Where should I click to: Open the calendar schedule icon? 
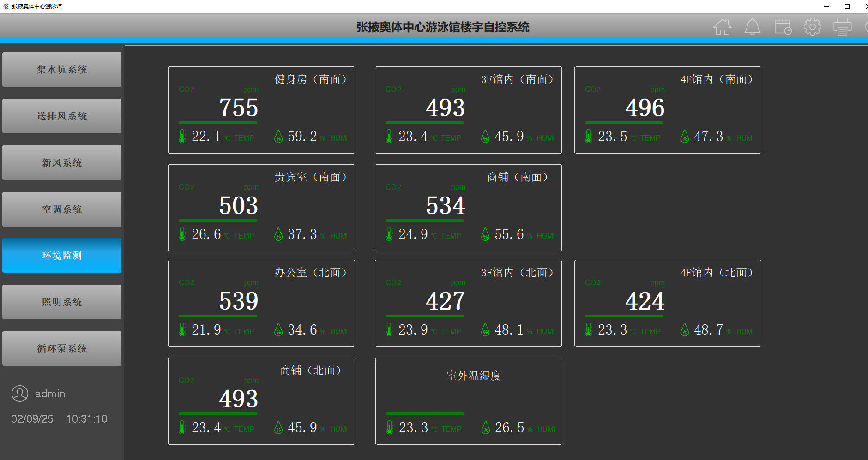783,27
